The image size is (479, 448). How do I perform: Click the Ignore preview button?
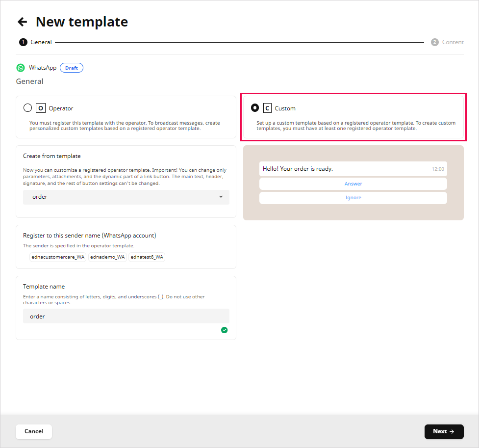pos(353,198)
